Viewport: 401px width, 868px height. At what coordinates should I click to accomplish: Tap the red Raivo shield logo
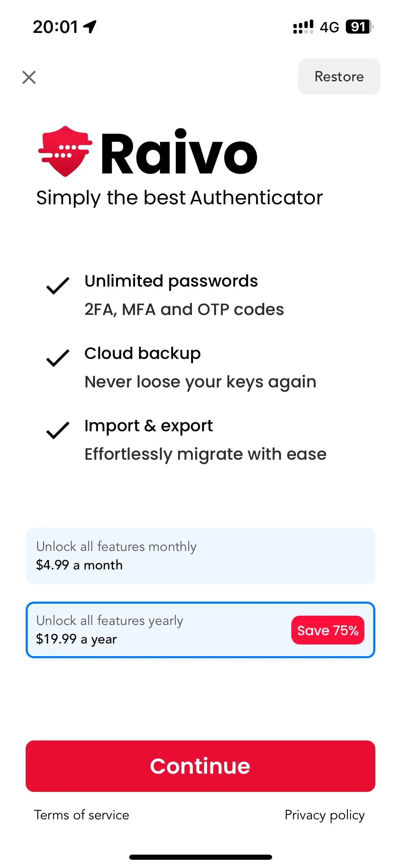click(65, 151)
